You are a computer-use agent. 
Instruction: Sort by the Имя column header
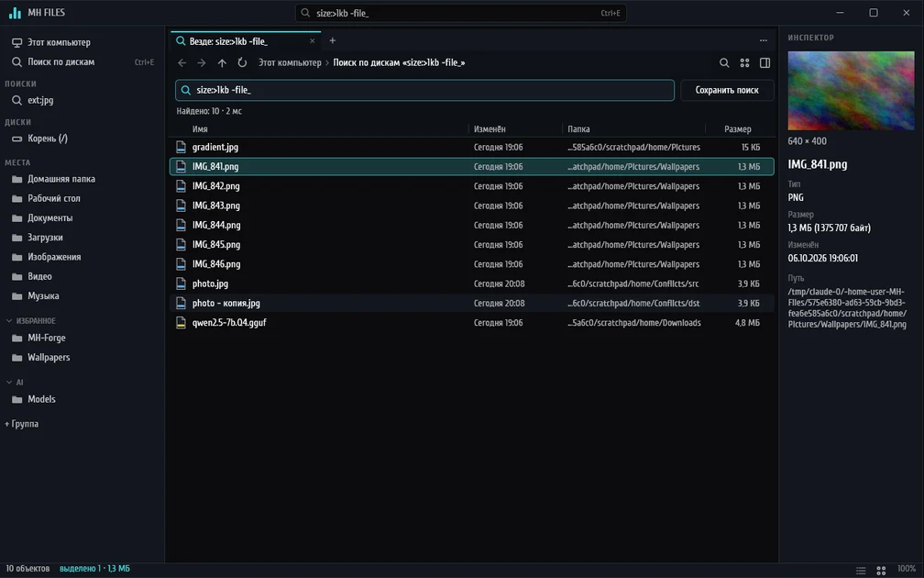click(200, 129)
